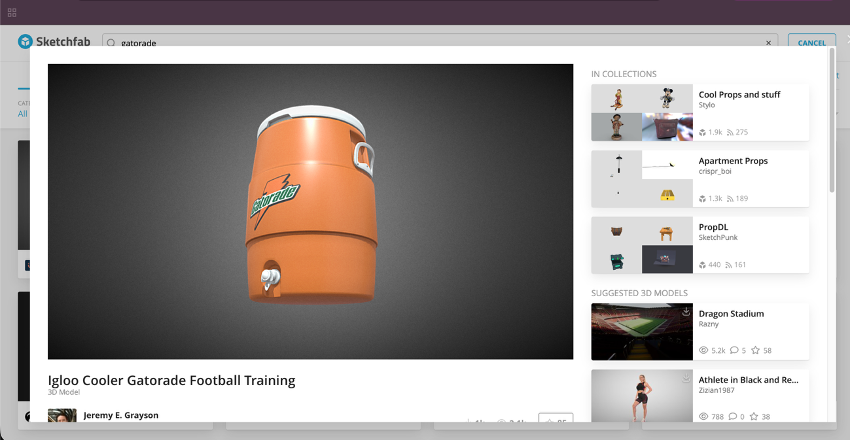The width and height of the screenshot is (850, 440).
Task: Click Jeremy E. Grayson's avatar picture
Action: click(x=62, y=416)
